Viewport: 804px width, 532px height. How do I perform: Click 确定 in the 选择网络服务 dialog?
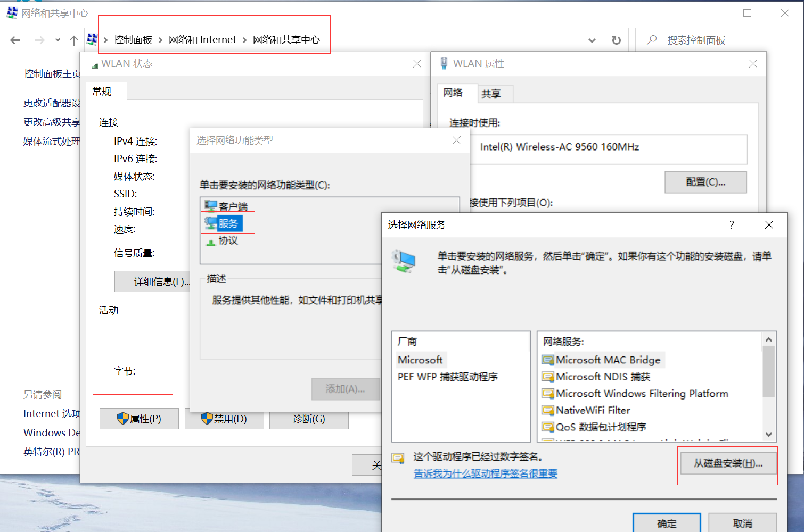666,523
